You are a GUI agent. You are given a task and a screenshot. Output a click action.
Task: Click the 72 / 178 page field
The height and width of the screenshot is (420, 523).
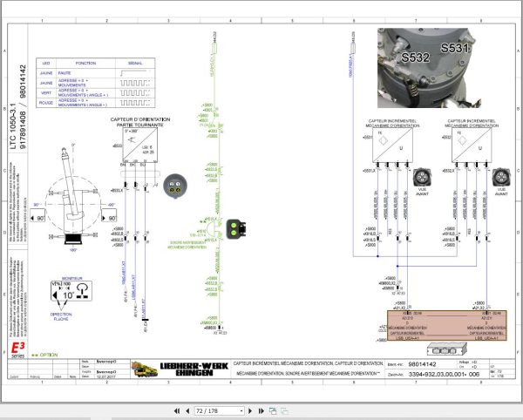point(217,411)
